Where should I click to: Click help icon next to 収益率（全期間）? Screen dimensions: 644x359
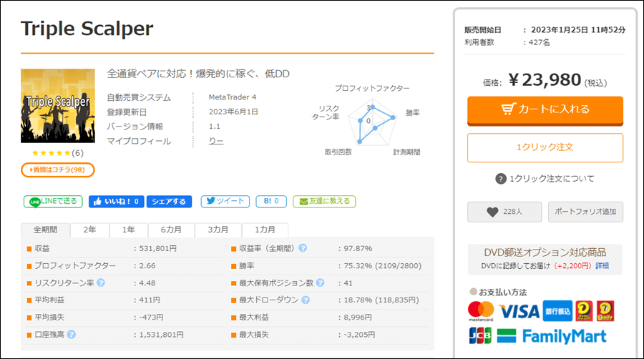point(303,248)
